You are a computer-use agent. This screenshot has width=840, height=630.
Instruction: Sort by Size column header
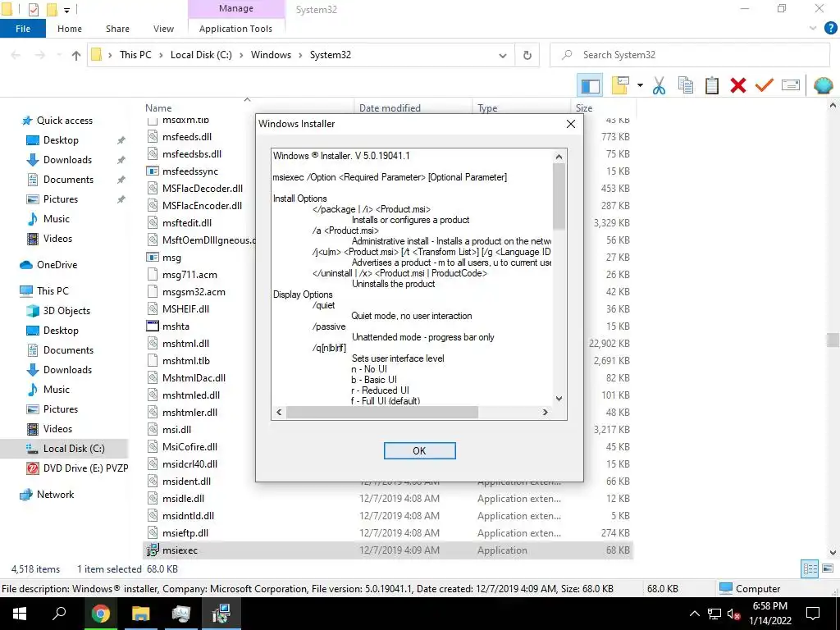coord(583,107)
